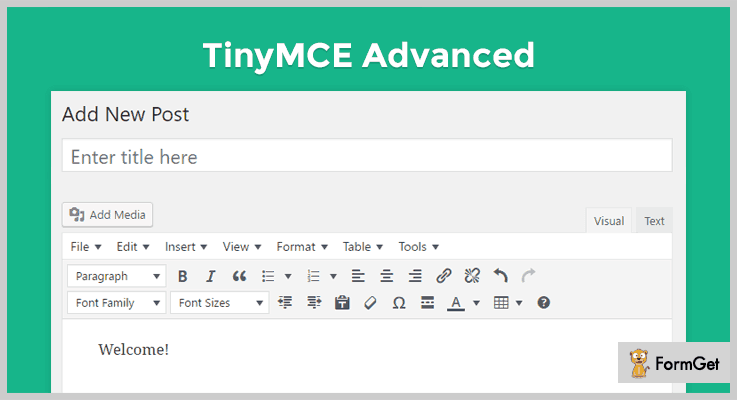
Task: Switch to the Text editor tab
Action: pos(654,220)
